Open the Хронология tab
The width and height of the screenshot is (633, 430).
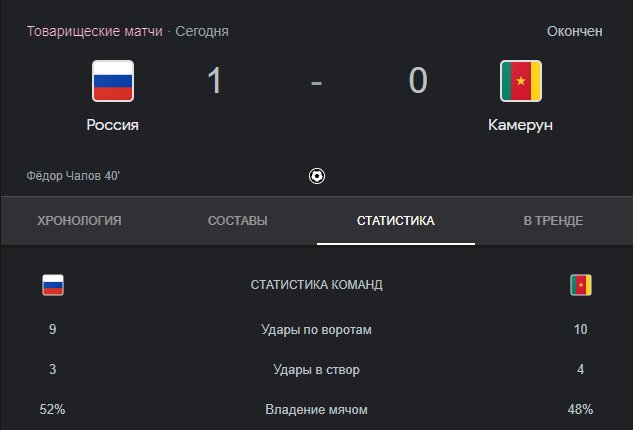point(79,220)
